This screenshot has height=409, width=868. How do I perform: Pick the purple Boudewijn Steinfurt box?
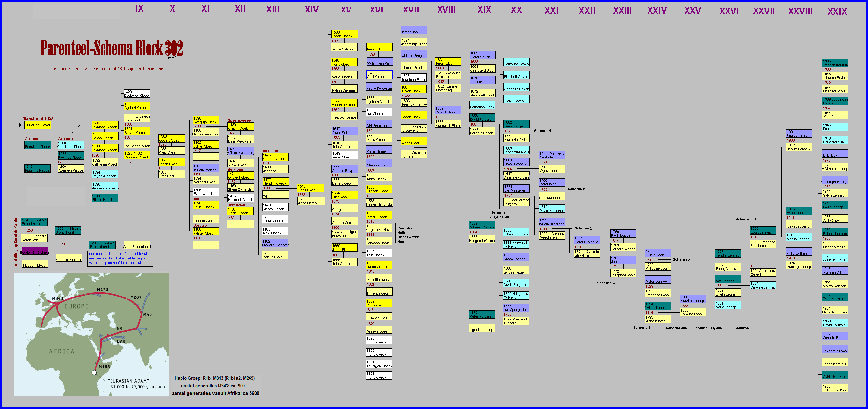(35, 251)
